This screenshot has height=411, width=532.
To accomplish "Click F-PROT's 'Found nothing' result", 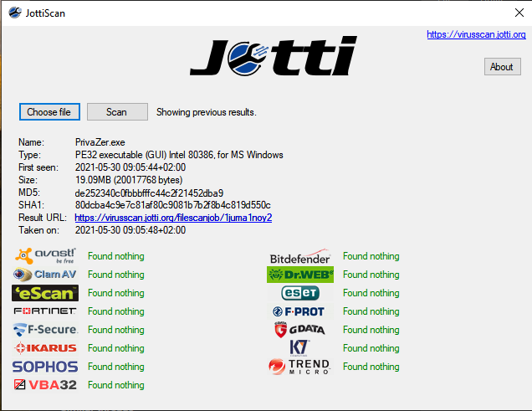I will pos(371,311).
